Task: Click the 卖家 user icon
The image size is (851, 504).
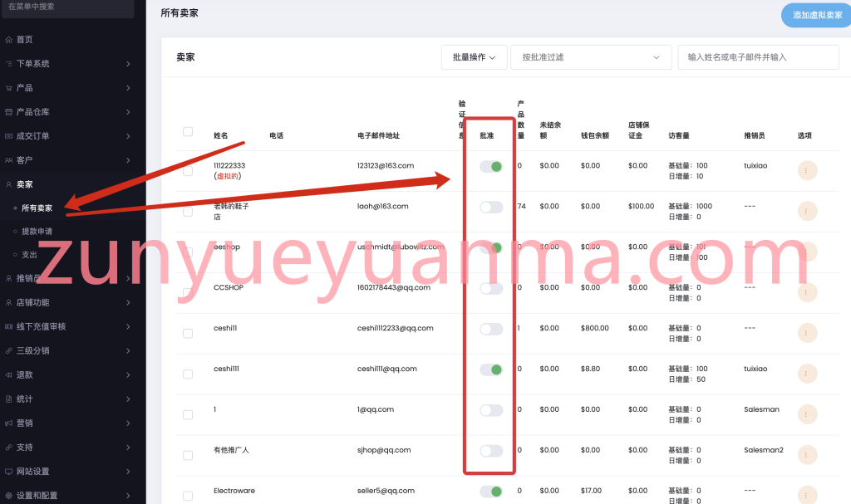Action: 8,184
